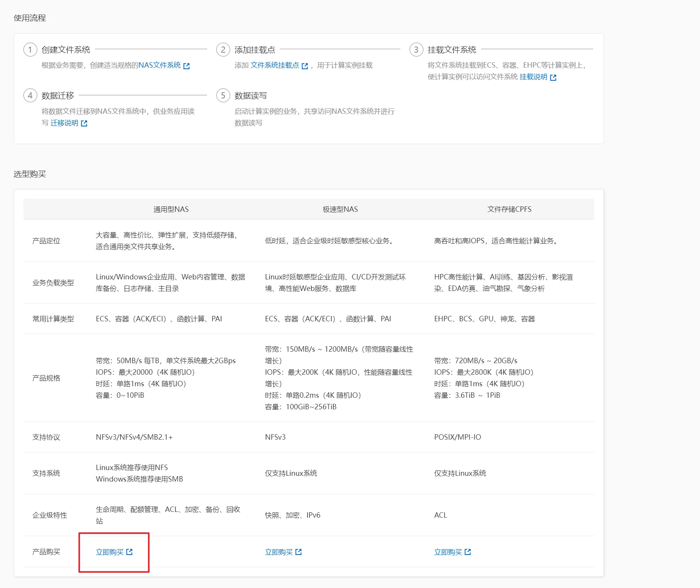Screen dimensions: 700x588
Task: Click 立即购买 text in the 文件存储CPFS column
Action: 448,552
